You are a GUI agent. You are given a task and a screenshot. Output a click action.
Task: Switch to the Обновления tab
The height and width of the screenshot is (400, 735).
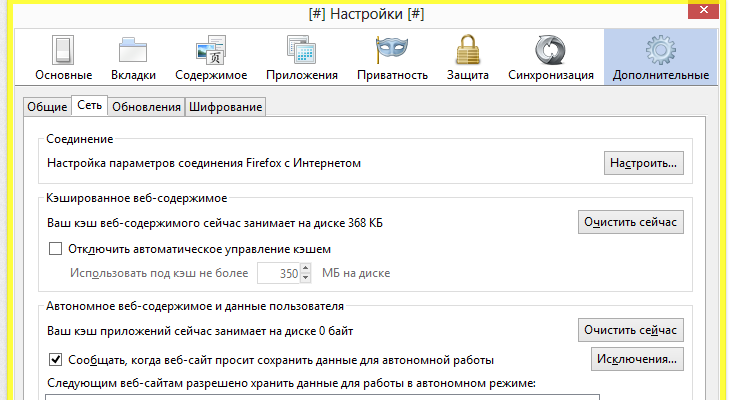pos(146,107)
